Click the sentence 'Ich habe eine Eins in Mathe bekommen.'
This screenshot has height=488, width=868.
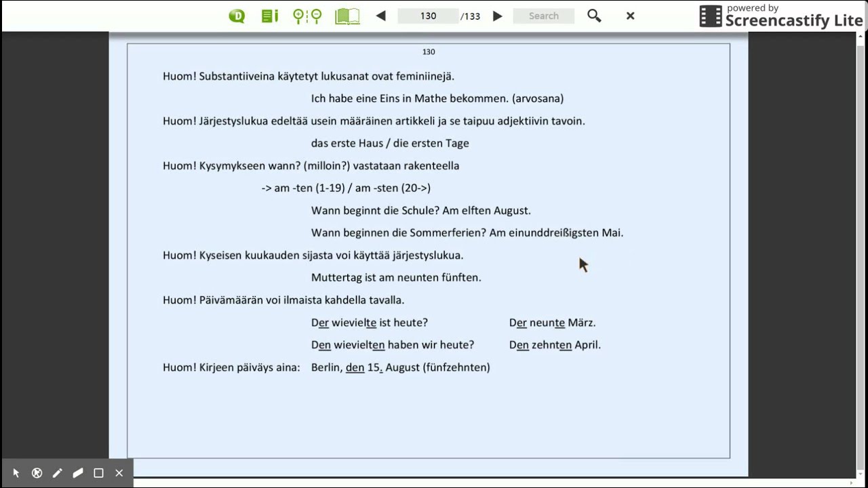(x=410, y=98)
